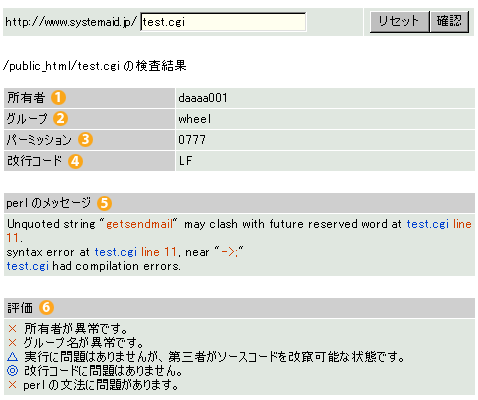
Task: Open test.cgi link in syntax error line
Action: (x=116, y=252)
